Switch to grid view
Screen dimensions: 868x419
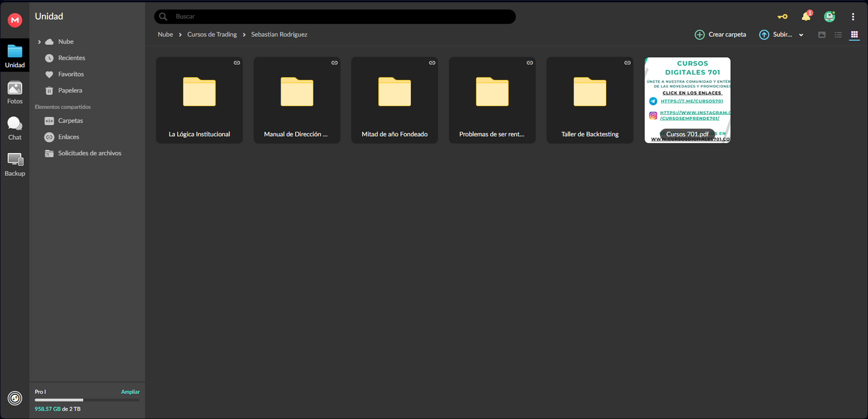pos(854,35)
